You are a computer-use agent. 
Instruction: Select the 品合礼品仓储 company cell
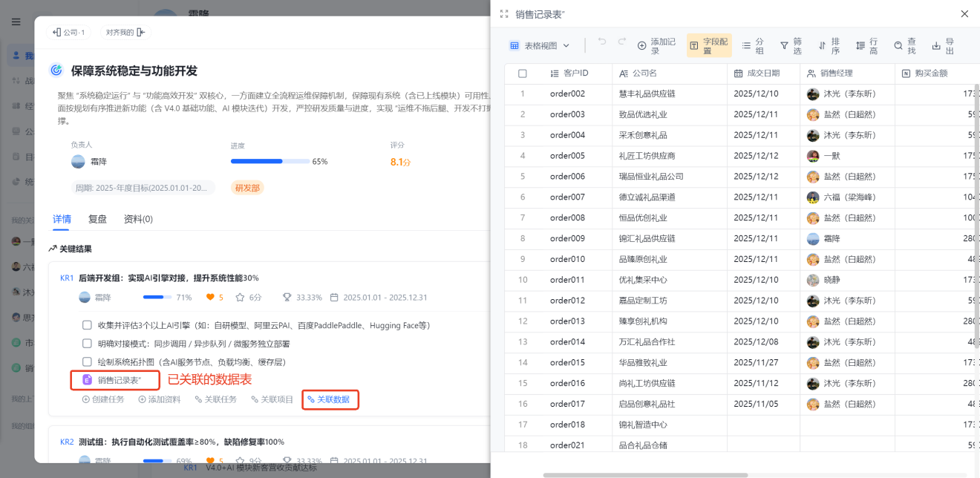[670, 445]
